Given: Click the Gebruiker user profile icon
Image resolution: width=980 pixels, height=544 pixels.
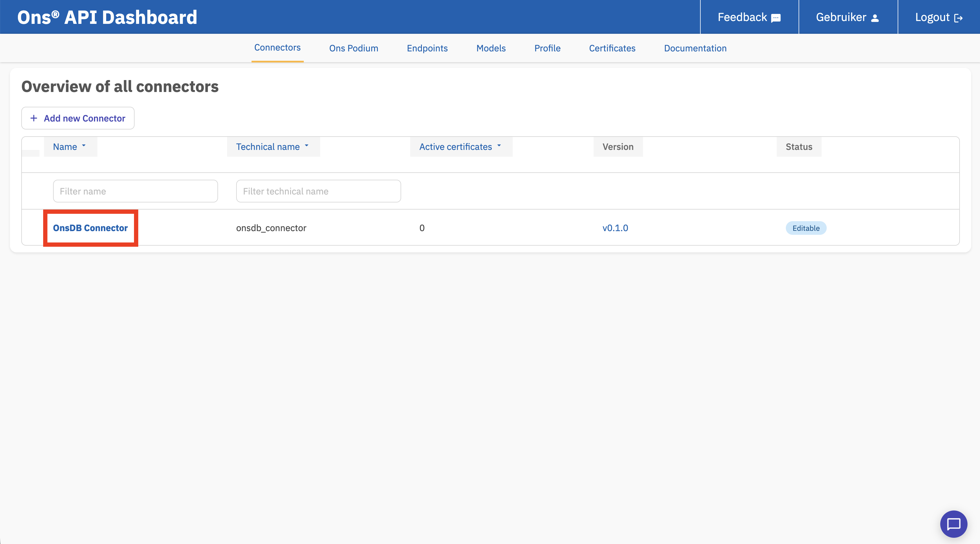Looking at the screenshot, I should (875, 18).
